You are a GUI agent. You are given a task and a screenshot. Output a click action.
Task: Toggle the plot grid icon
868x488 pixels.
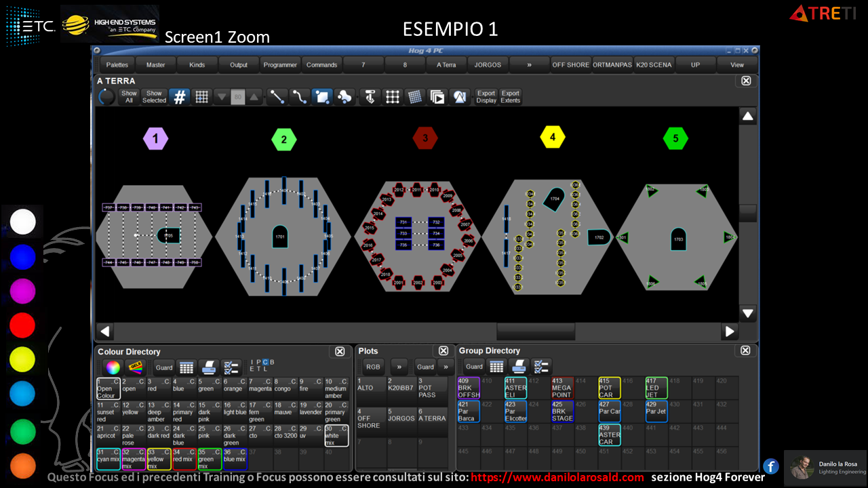tap(201, 97)
